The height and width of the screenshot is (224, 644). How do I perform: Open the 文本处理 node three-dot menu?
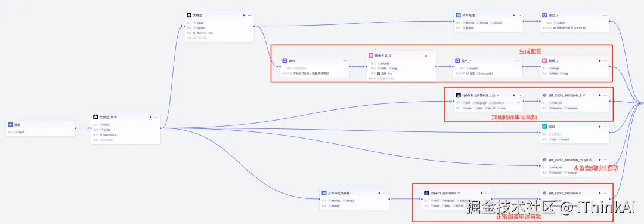pos(519,16)
